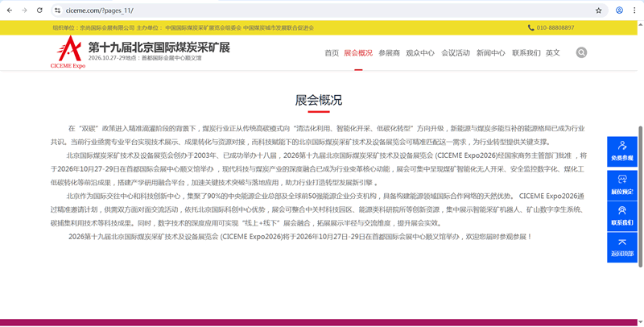Viewport: 644px width, 327px height.
Task: Click the 联系我们 floating sidebar icon
Action: tap(621, 215)
